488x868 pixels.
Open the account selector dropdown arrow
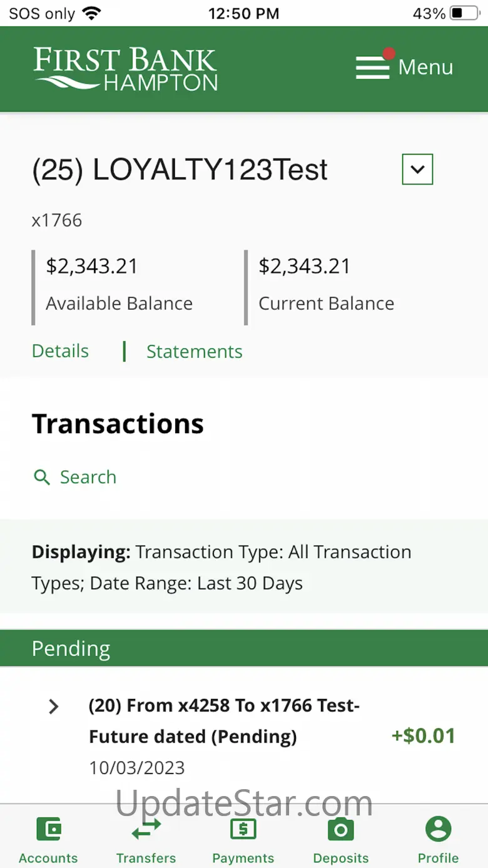click(x=417, y=169)
